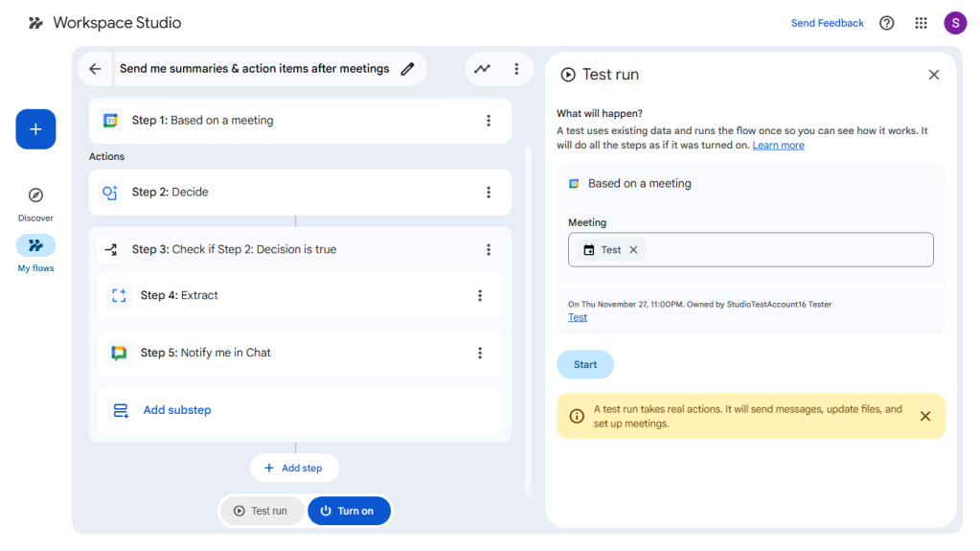This screenshot has height=551, width=980.
Task: Open the Learn more link
Action: (x=778, y=145)
